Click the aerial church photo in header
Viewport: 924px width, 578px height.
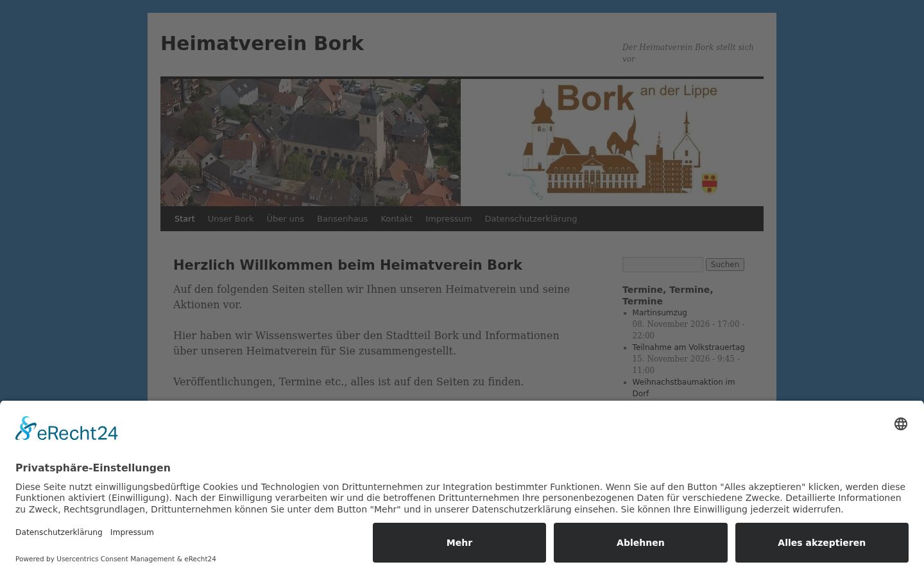(311, 143)
